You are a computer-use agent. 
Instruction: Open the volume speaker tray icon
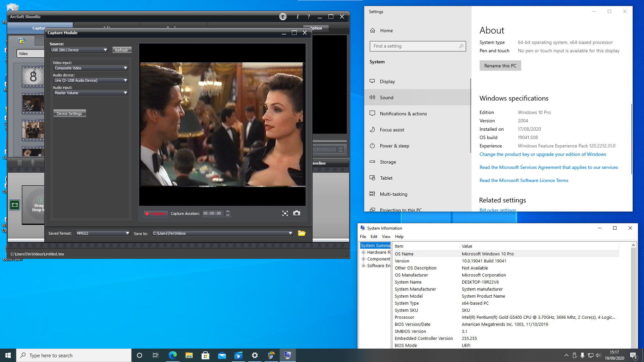(x=598, y=355)
